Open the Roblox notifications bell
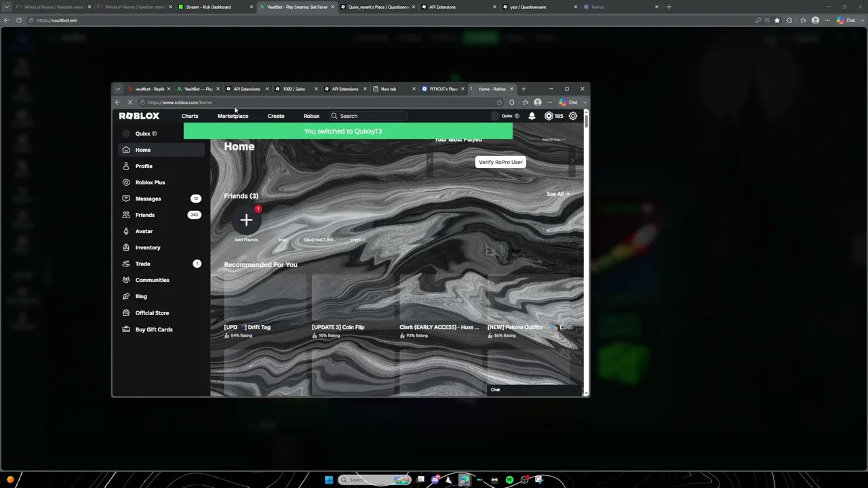Screen dimensions: 868x488 point(532,116)
